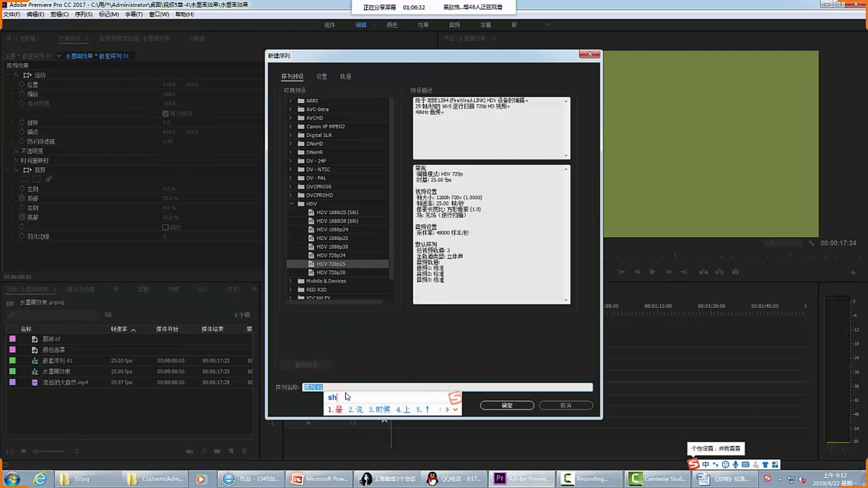This screenshot has height=488, width=868.
Task: Open Internet Explorer from the taskbar
Action: pos(40,479)
